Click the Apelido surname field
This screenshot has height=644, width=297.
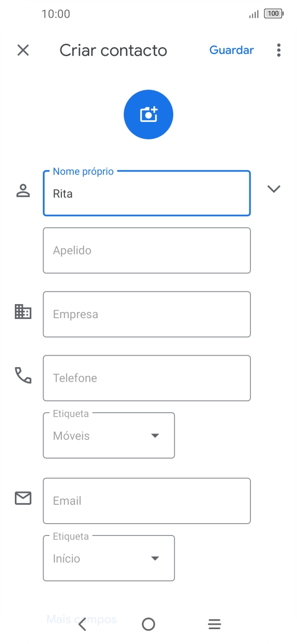pyautogui.click(x=147, y=250)
